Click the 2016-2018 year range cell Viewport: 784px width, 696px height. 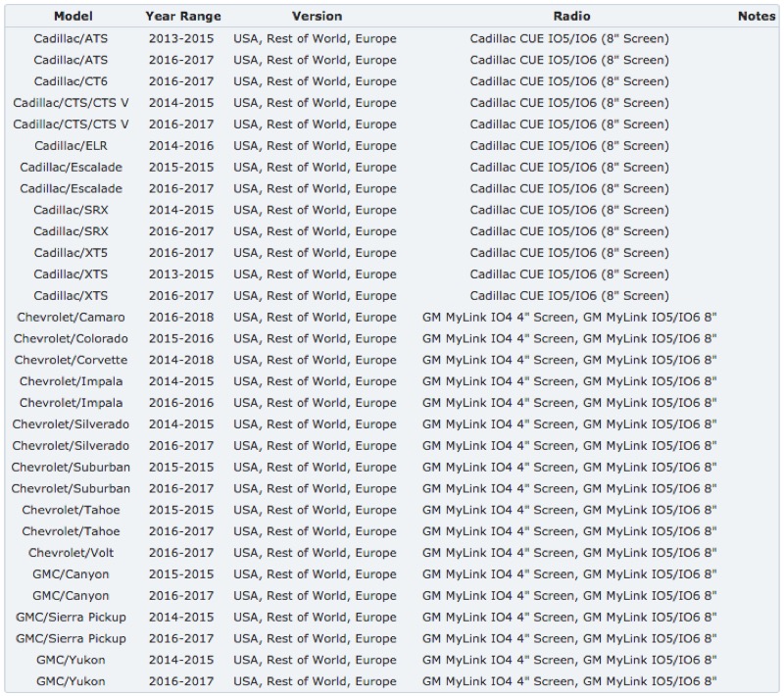coord(181,318)
